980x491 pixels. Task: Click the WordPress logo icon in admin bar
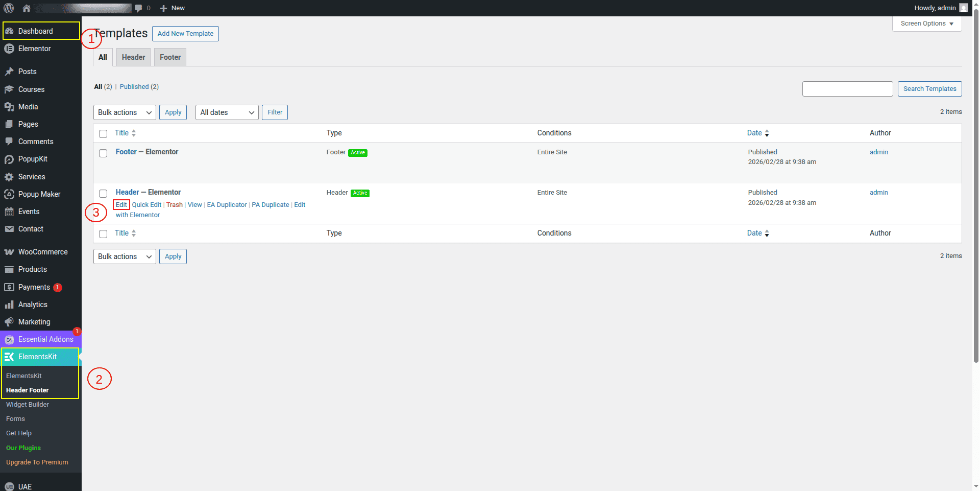[9, 8]
